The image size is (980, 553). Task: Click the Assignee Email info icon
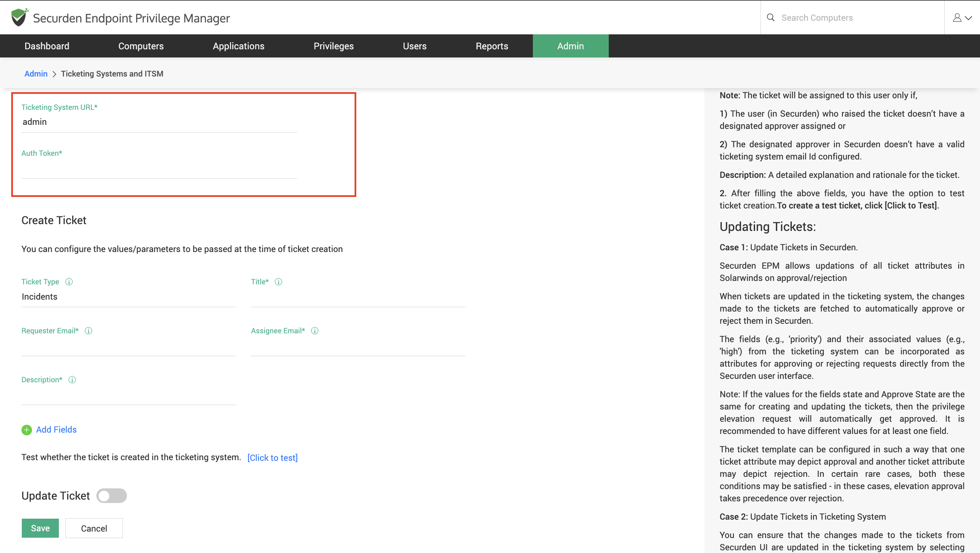[x=315, y=331]
